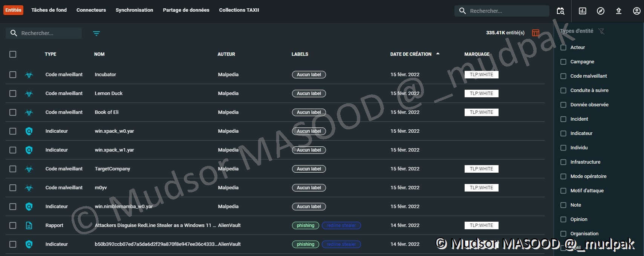
Task: Click the compass explore icon
Action: 601,11
